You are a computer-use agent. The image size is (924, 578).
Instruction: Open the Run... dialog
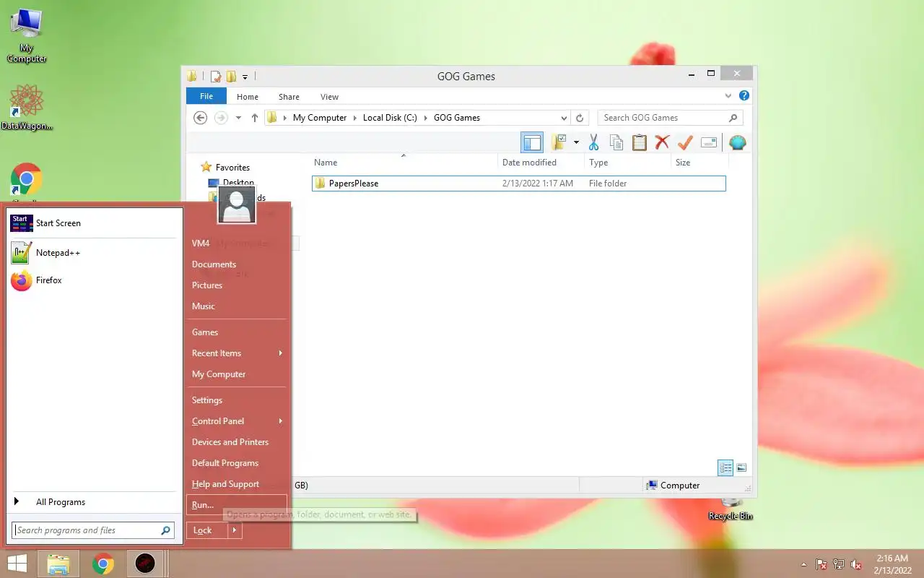coord(237,505)
